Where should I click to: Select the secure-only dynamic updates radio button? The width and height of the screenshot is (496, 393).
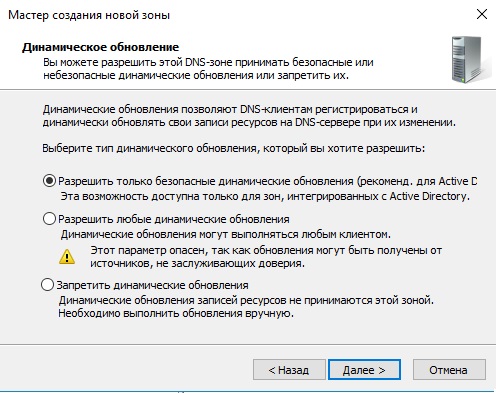pos(49,181)
